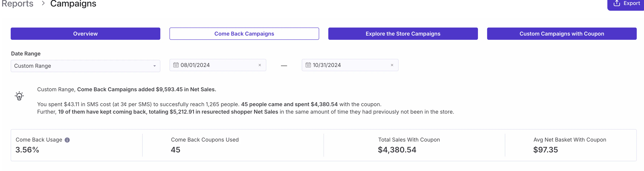Switch to the Overview tab
The image size is (644, 171).
pyautogui.click(x=85, y=34)
